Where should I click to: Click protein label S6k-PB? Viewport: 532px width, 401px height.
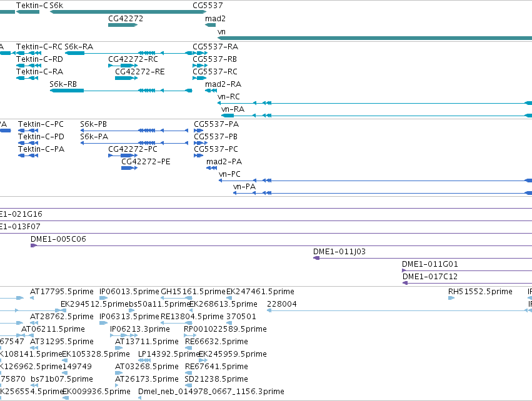click(x=93, y=124)
